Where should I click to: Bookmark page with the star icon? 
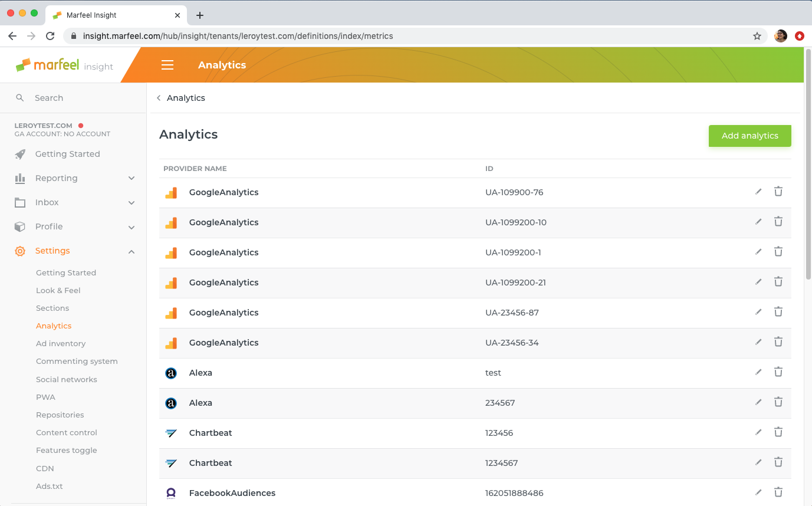pyautogui.click(x=757, y=36)
